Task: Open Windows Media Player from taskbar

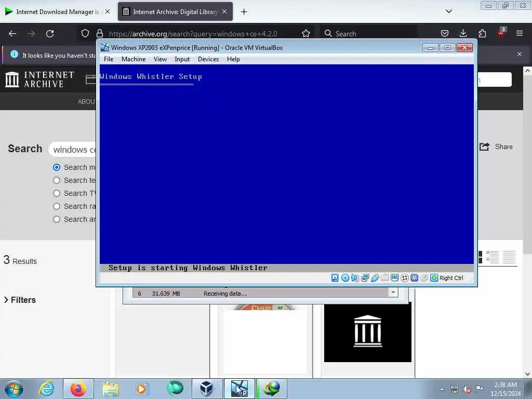Action: tap(141, 389)
